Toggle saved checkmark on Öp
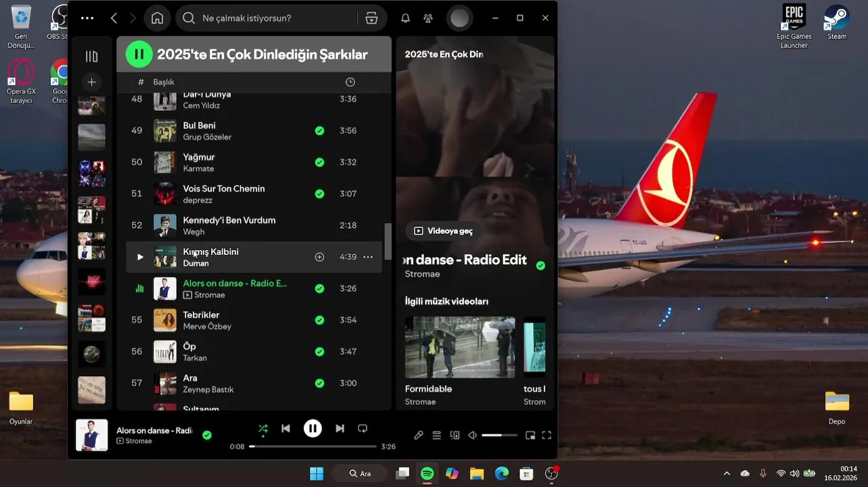Screen dimensions: 868x487 click(x=319, y=352)
